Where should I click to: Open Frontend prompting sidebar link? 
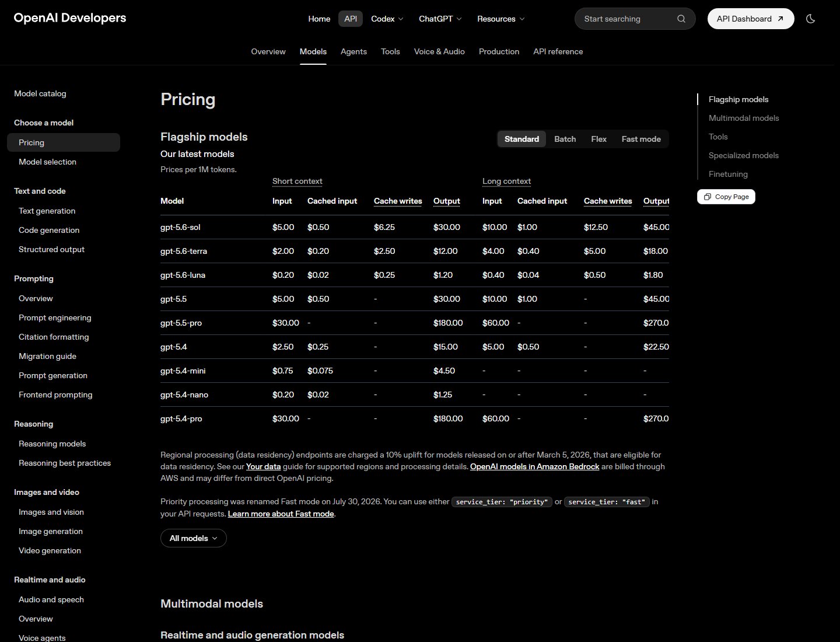[55, 395]
